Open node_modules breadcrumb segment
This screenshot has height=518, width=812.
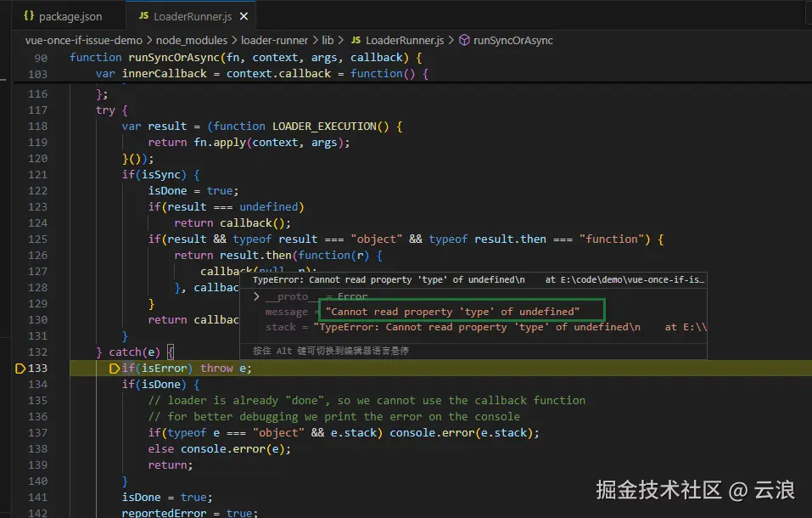(192, 41)
